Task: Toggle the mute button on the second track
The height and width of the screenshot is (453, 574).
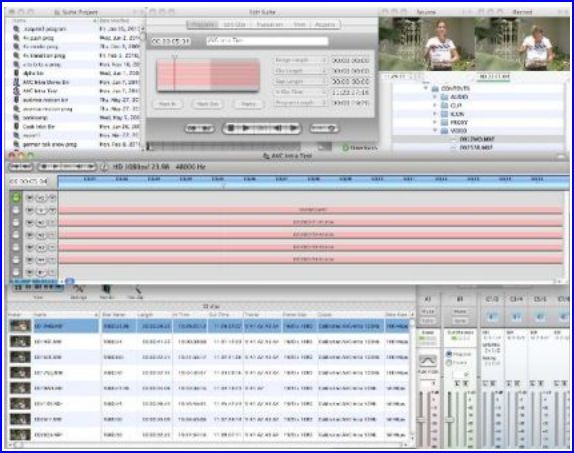Action: 30,210
